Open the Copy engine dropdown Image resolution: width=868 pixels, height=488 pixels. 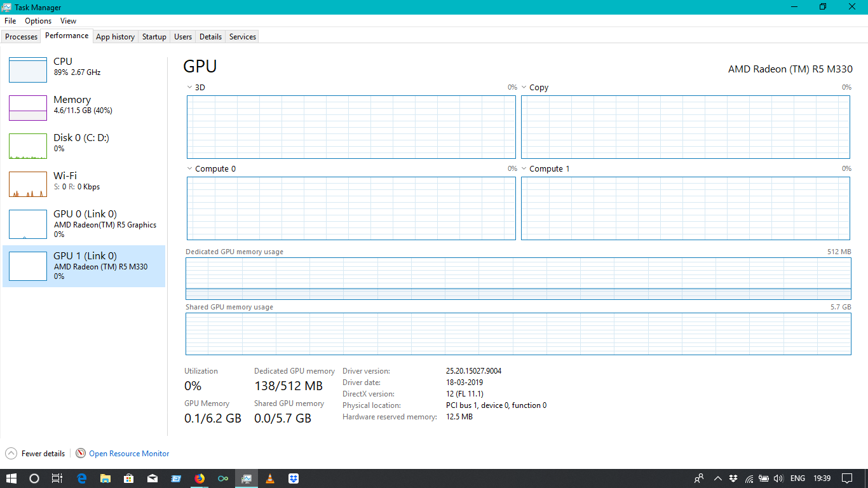coord(524,88)
